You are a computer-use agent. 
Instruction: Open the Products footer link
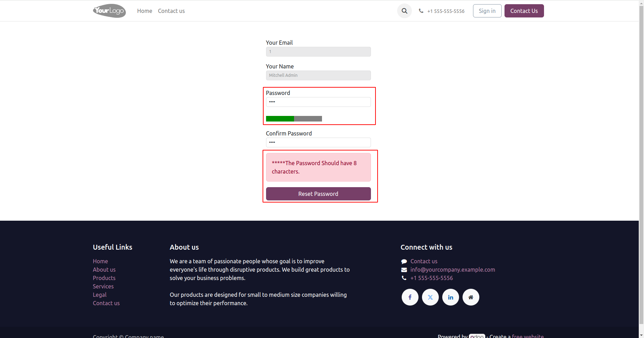pyautogui.click(x=104, y=278)
